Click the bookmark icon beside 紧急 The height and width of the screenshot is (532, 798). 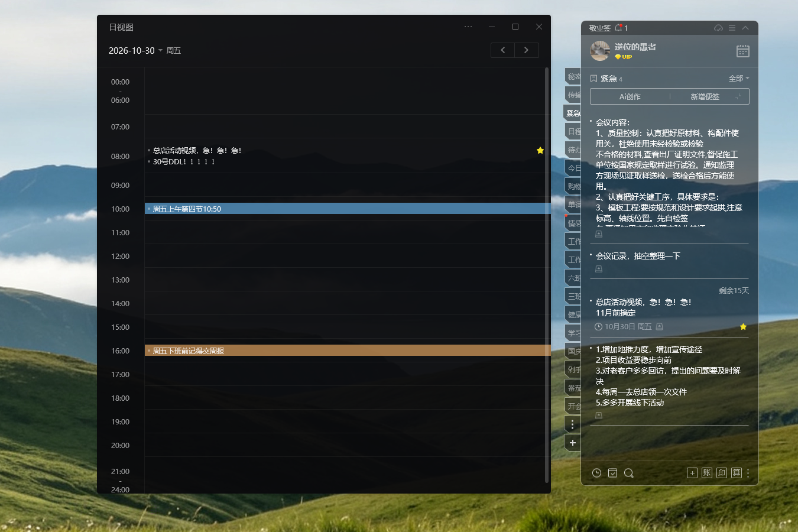click(x=593, y=78)
